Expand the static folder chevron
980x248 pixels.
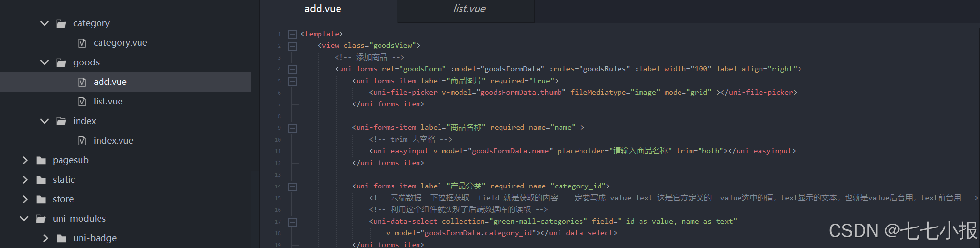point(25,180)
